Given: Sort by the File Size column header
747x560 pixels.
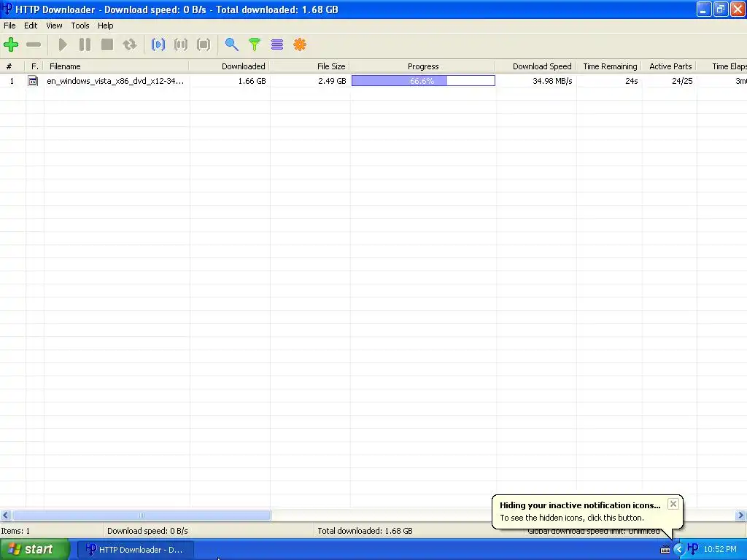Looking at the screenshot, I should (309, 66).
